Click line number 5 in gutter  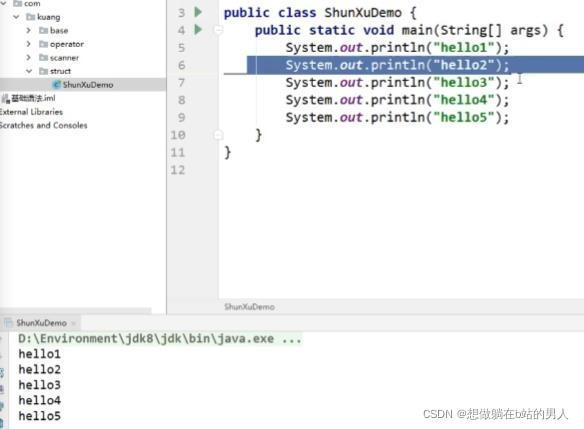click(181, 48)
